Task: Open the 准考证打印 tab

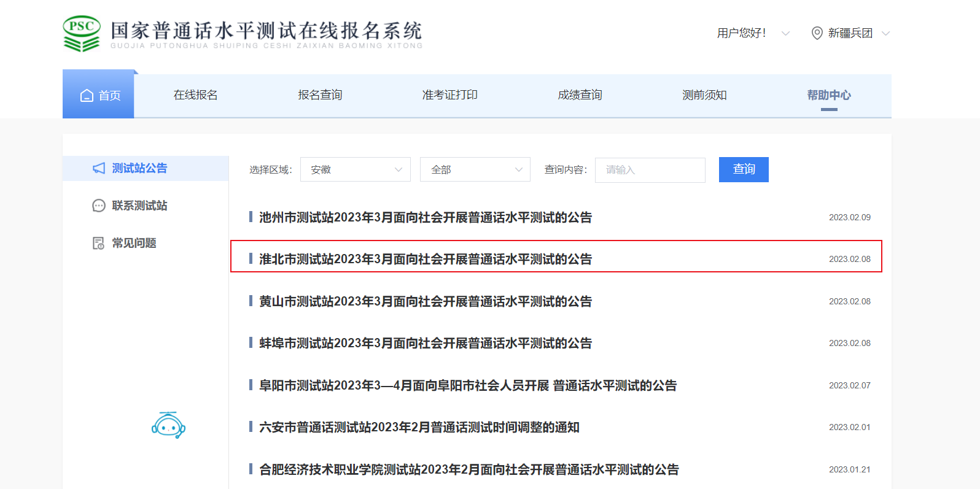Action: 449,95
